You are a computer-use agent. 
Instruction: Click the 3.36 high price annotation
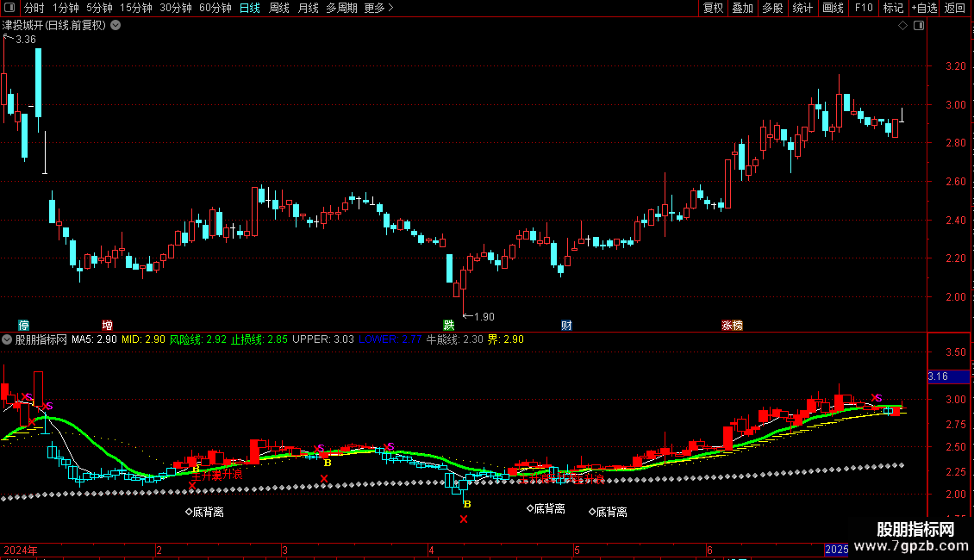tap(26, 40)
